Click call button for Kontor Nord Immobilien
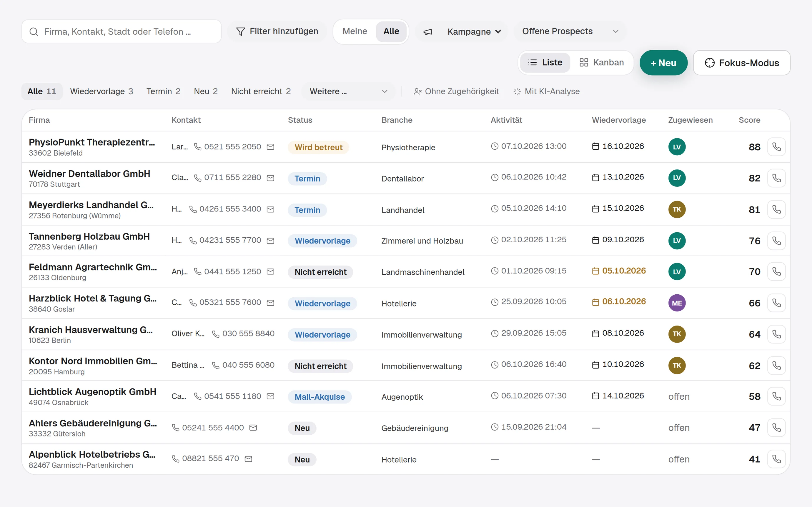This screenshot has width=812, height=507. tap(776, 366)
